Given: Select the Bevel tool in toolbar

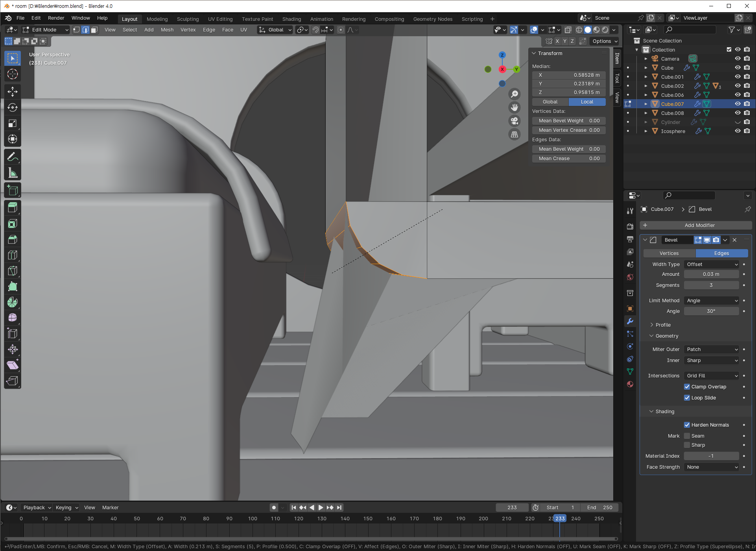Looking at the screenshot, I should tap(13, 239).
